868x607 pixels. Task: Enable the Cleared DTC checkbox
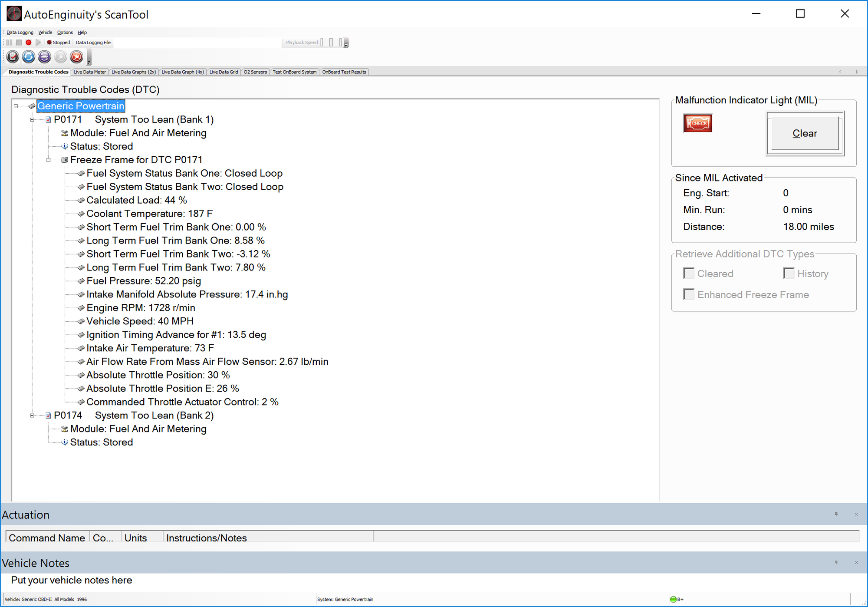click(x=689, y=274)
